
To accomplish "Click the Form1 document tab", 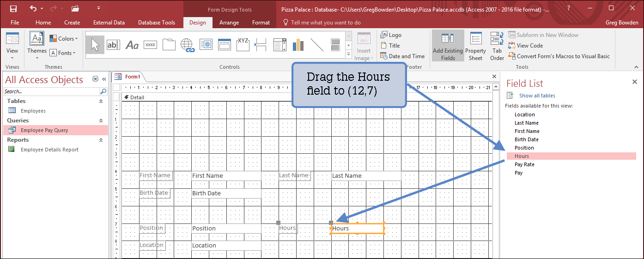I will 129,77.
